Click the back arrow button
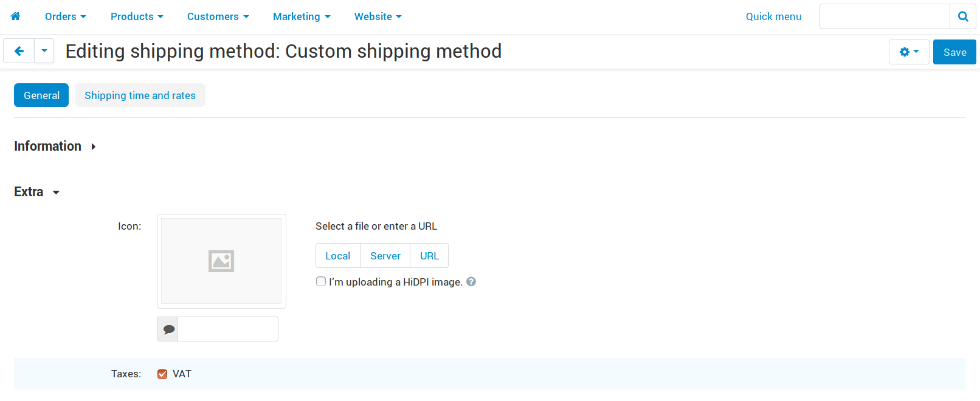 [19, 51]
